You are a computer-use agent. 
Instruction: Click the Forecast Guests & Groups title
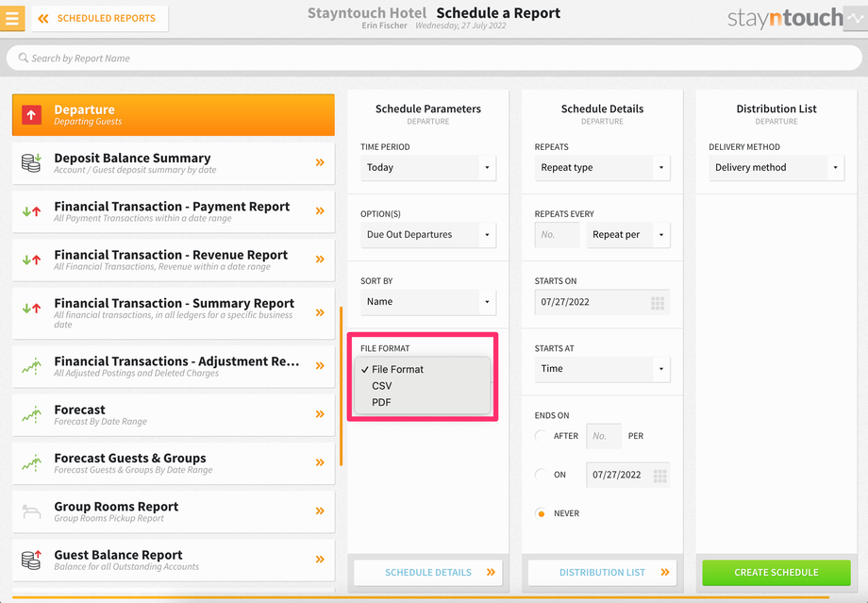tap(130, 459)
